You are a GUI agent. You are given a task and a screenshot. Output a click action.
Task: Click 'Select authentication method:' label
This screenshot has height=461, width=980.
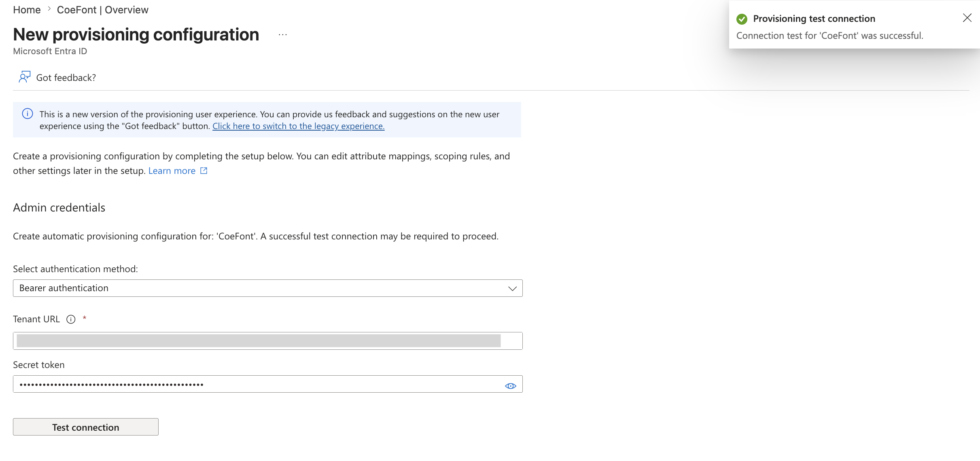click(x=75, y=269)
